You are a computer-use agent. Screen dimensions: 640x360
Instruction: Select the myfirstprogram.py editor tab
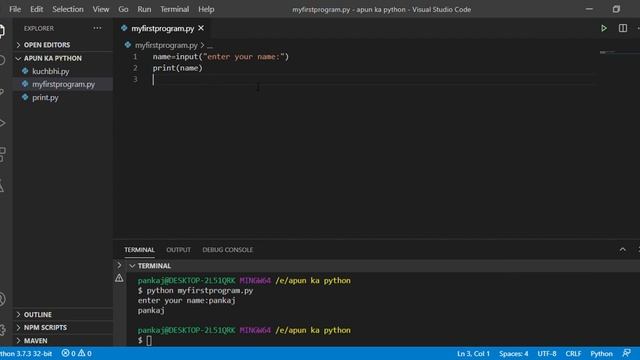(162, 29)
